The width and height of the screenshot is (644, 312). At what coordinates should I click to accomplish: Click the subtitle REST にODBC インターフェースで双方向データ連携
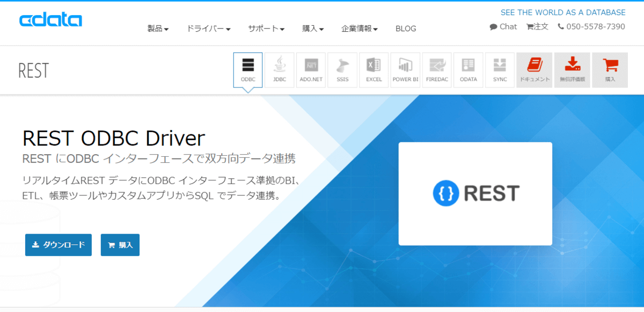[159, 159]
